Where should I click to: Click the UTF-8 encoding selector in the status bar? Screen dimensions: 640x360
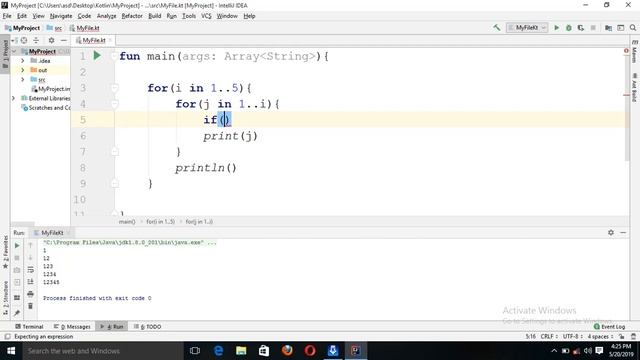pos(572,336)
